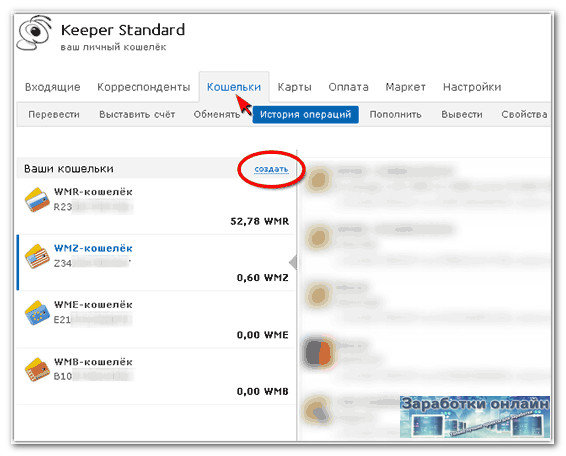Open the first transaction avatar icon

point(318,180)
